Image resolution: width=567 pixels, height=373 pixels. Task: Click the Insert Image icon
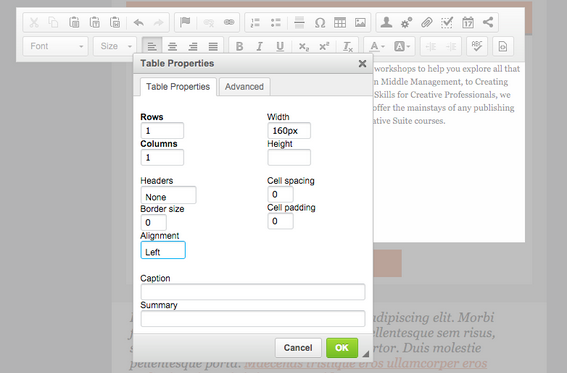[x=360, y=23]
